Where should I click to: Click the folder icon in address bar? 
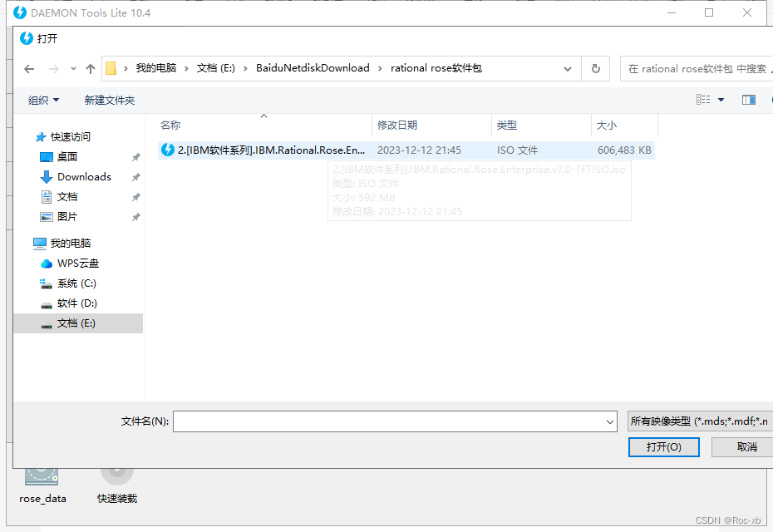coord(111,68)
